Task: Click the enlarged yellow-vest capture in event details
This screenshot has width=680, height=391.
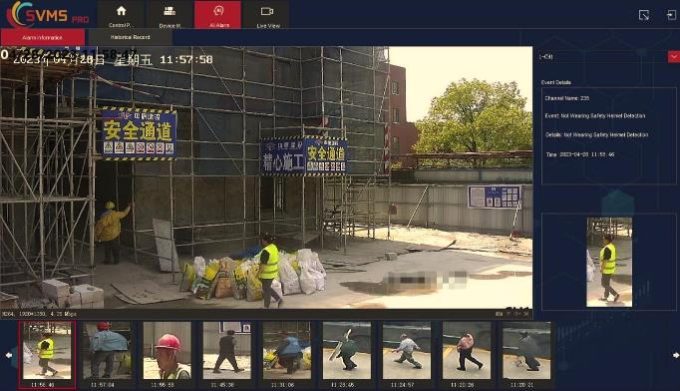Action: tap(609, 262)
